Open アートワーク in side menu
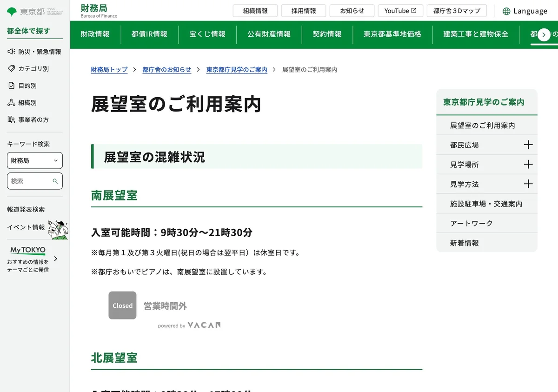 [x=487, y=223]
